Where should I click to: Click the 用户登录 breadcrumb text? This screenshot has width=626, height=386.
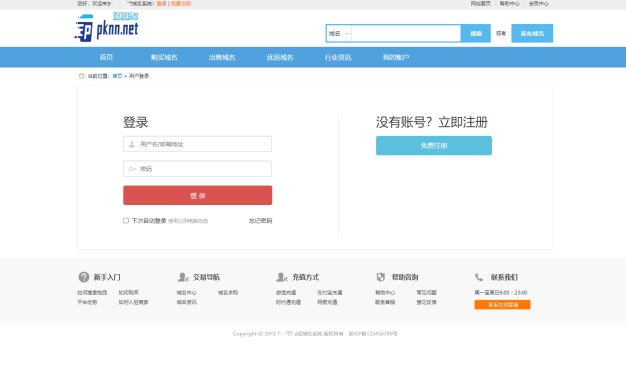point(139,76)
